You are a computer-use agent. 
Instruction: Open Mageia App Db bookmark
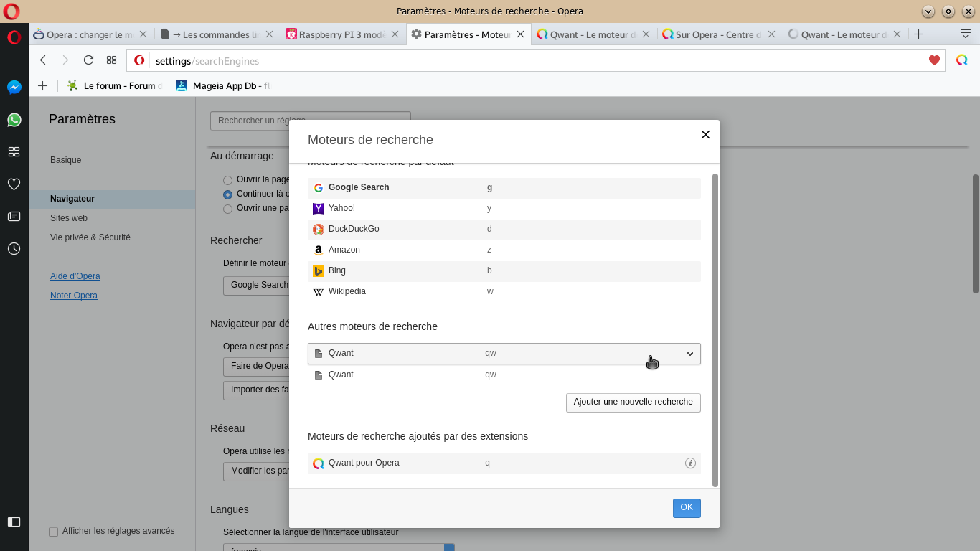point(223,85)
